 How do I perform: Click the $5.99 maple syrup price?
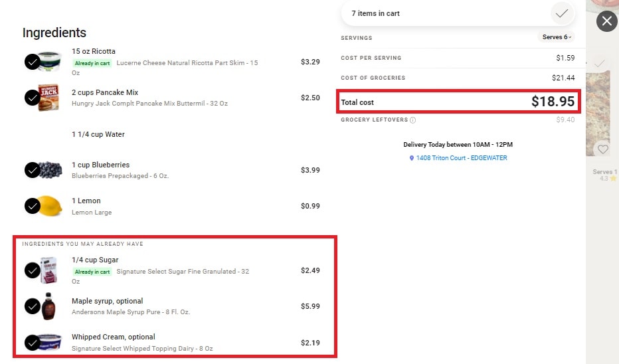(310, 306)
